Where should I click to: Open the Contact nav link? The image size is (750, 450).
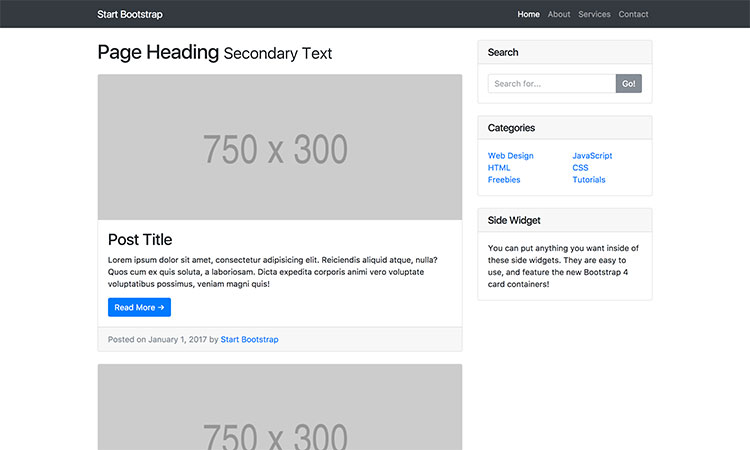tap(633, 14)
